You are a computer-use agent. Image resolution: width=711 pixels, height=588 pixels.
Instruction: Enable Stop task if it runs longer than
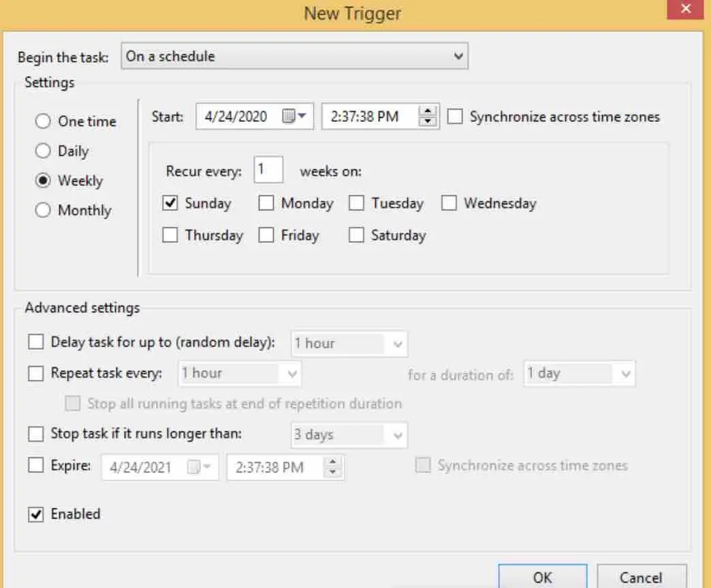click(x=36, y=434)
